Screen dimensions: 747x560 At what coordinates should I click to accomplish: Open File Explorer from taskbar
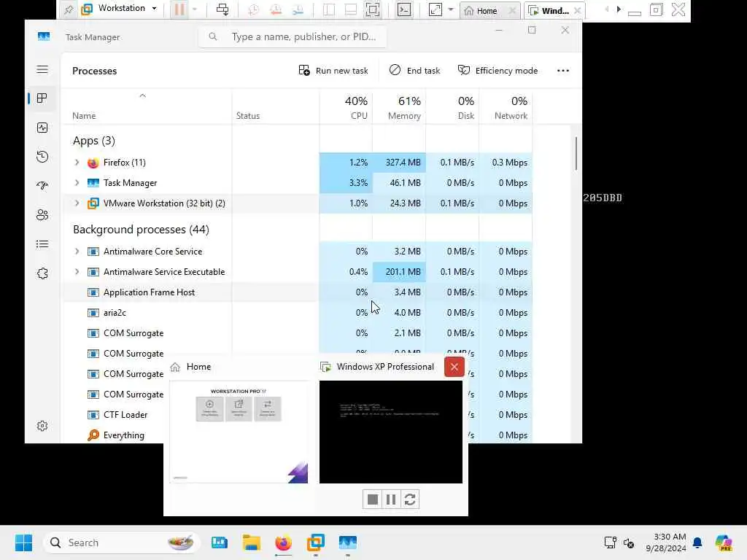tap(251, 542)
